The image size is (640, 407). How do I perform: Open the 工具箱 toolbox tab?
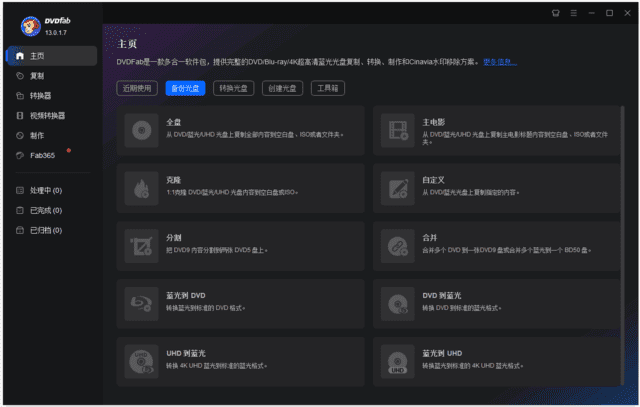tap(328, 88)
